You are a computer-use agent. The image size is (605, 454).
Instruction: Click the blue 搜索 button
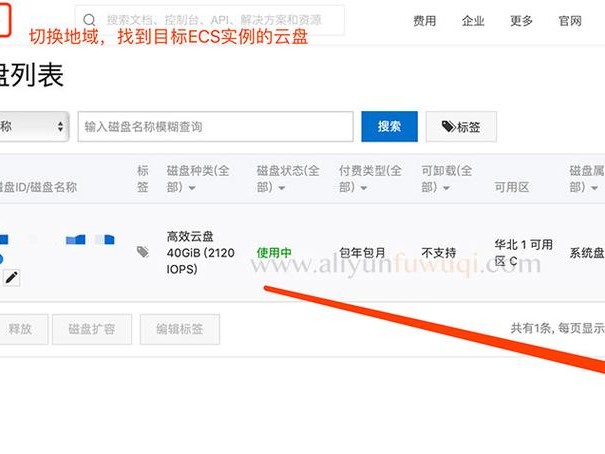click(389, 127)
